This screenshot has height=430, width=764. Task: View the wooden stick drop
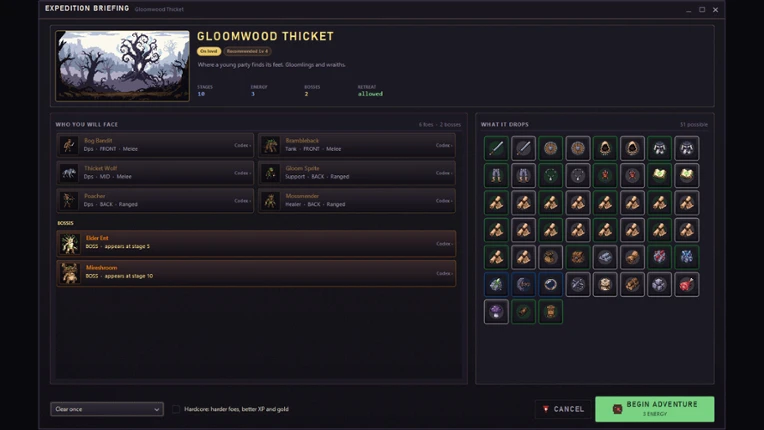(x=523, y=312)
